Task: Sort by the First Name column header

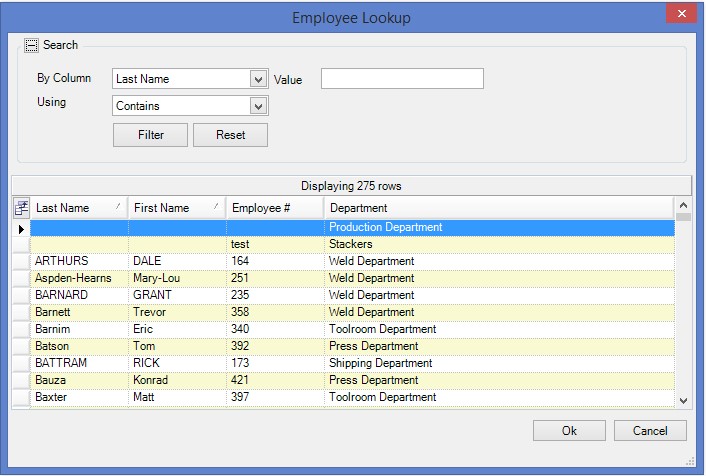Action: pyautogui.click(x=177, y=208)
